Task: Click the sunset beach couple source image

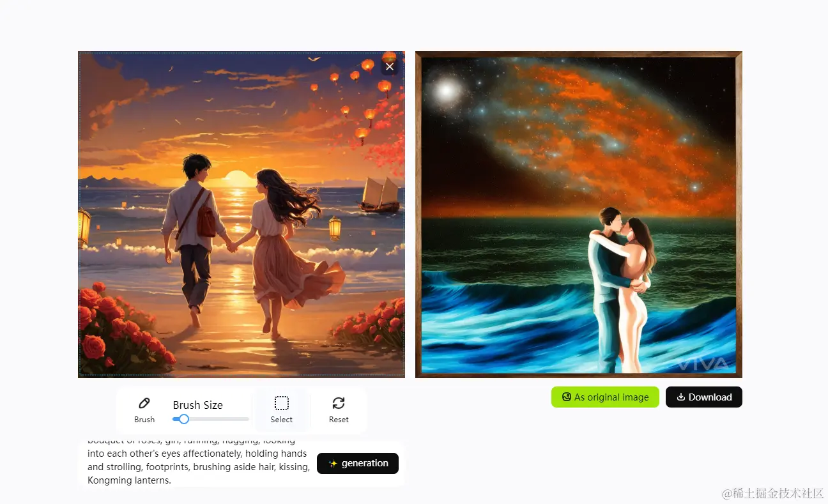Action: point(241,215)
